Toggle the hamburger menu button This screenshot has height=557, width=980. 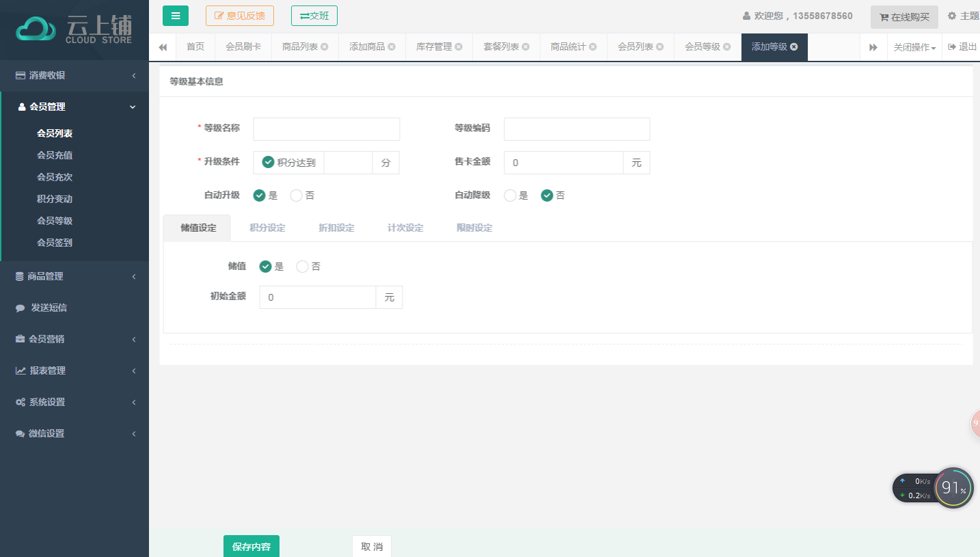[176, 16]
